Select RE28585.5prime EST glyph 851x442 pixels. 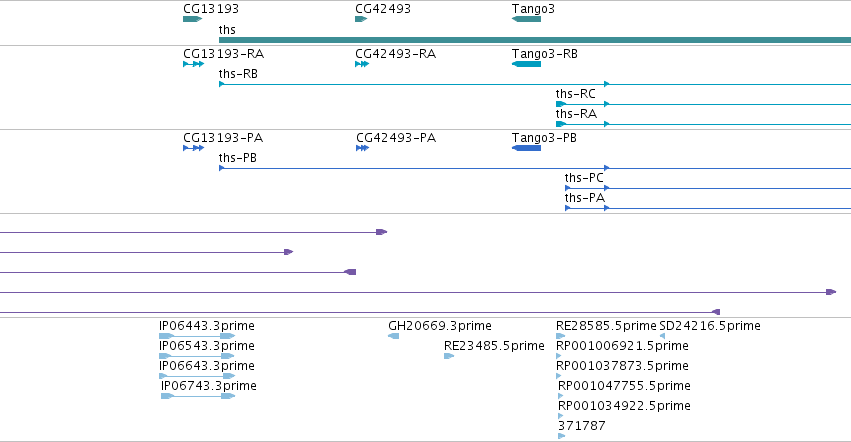point(561,336)
